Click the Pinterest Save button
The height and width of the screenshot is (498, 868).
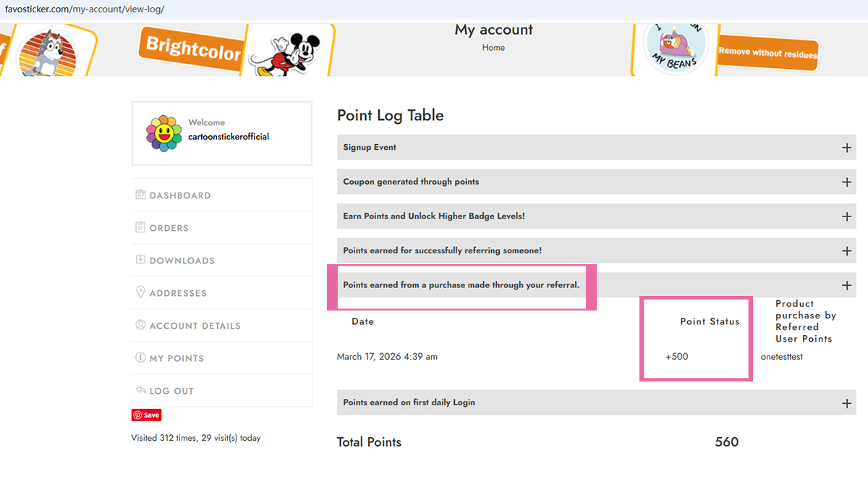coord(146,415)
